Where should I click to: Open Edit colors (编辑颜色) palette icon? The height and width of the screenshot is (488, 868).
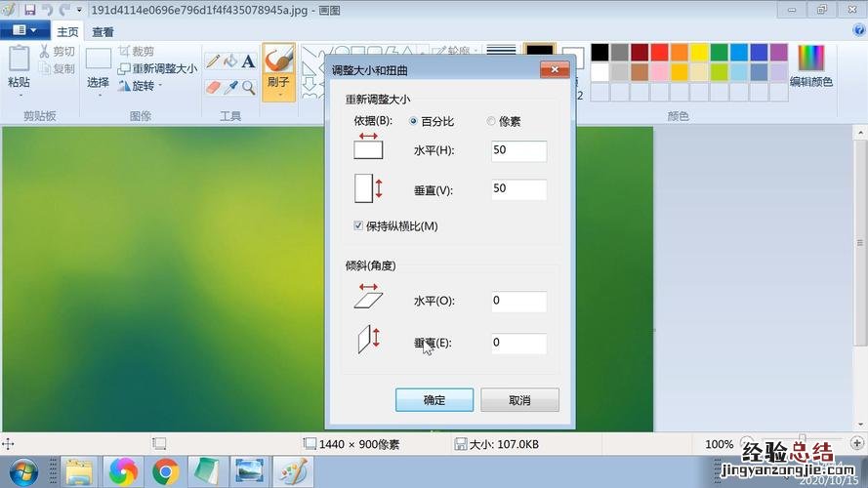pos(810,59)
